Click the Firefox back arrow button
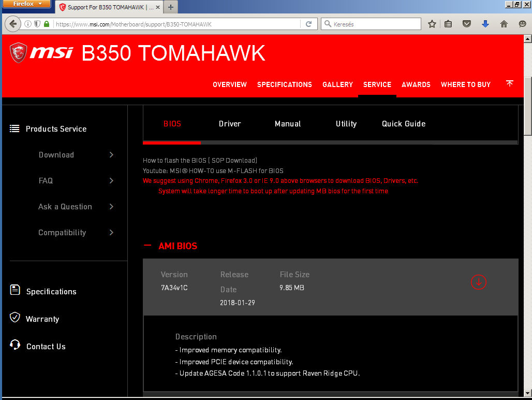The width and height of the screenshot is (532, 400). 13,24
